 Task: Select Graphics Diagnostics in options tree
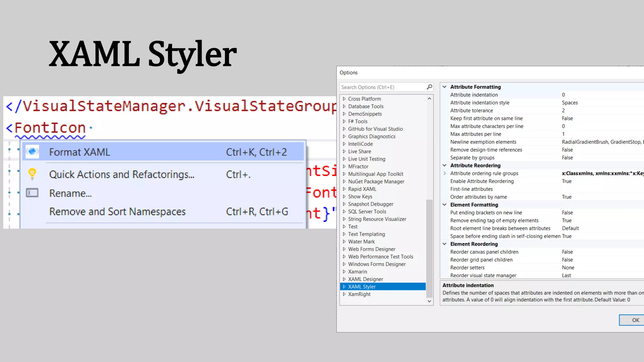(x=372, y=136)
